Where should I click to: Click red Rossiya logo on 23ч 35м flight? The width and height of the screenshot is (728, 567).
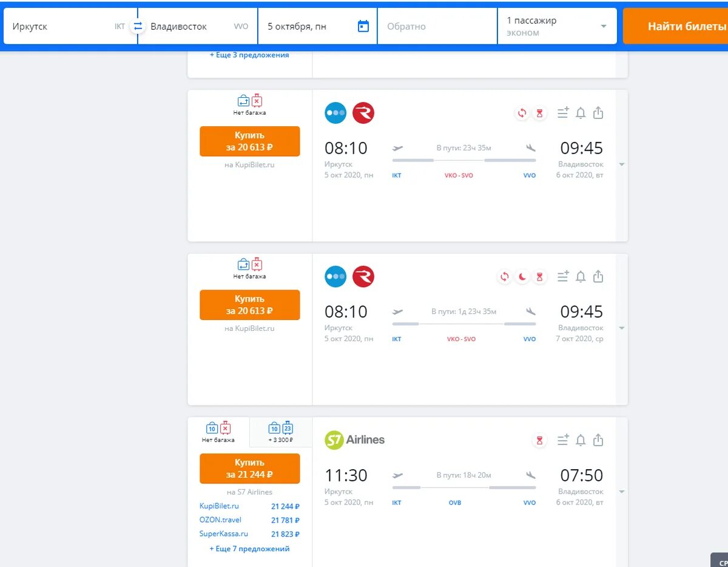click(363, 113)
